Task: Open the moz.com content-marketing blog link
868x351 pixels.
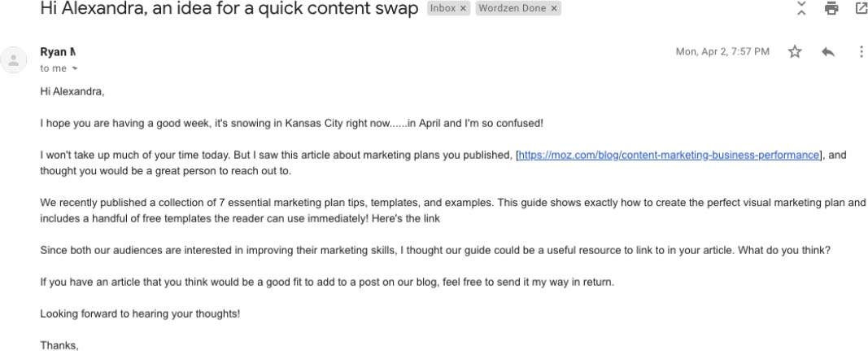Action: tap(669, 156)
